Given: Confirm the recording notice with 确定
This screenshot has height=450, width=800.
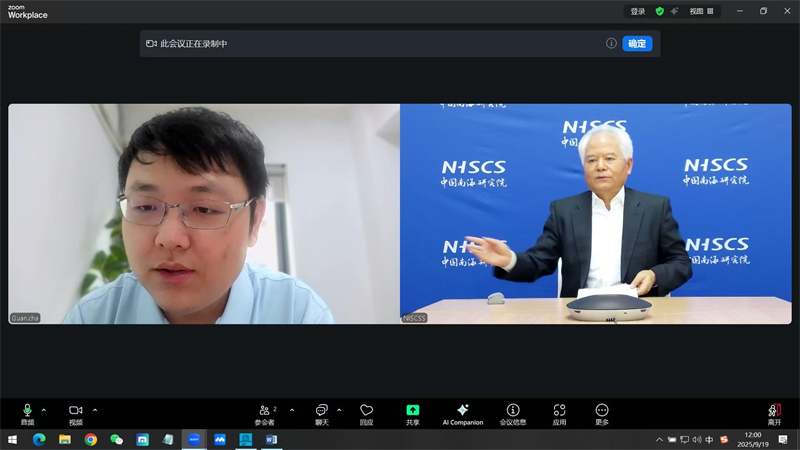Looking at the screenshot, I should [637, 44].
